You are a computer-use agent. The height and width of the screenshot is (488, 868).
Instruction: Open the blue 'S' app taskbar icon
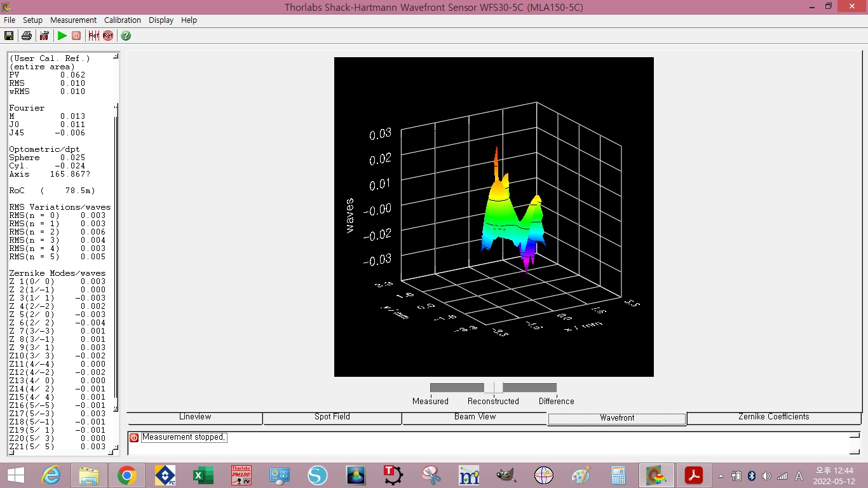(x=318, y=475)
